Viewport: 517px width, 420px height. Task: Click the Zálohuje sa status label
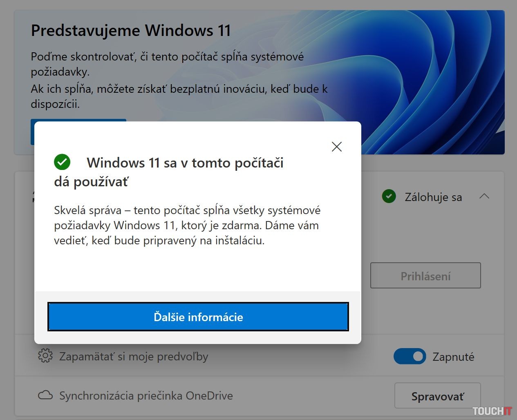pyautogui.click(x=433, y=197)
